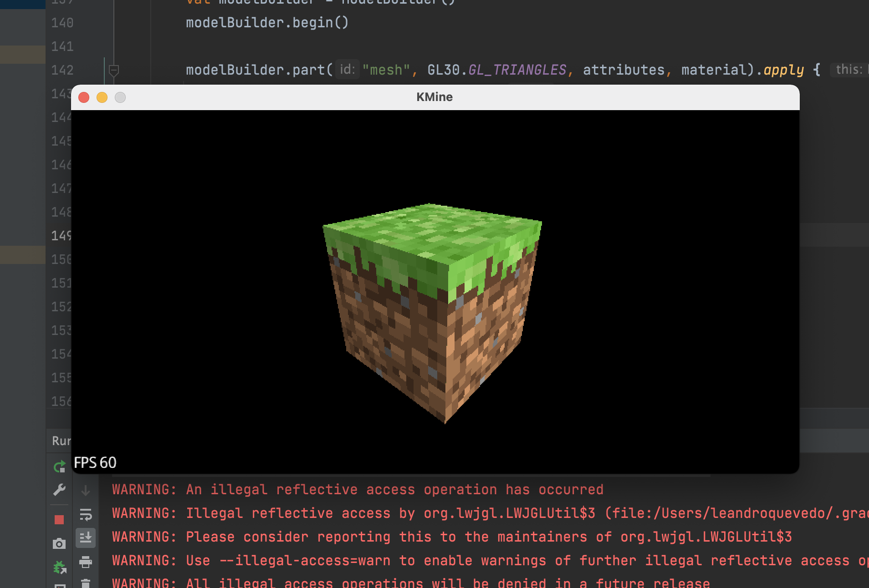
Task: Click the modelBuilder.part call on line 142
Action: 259,70
